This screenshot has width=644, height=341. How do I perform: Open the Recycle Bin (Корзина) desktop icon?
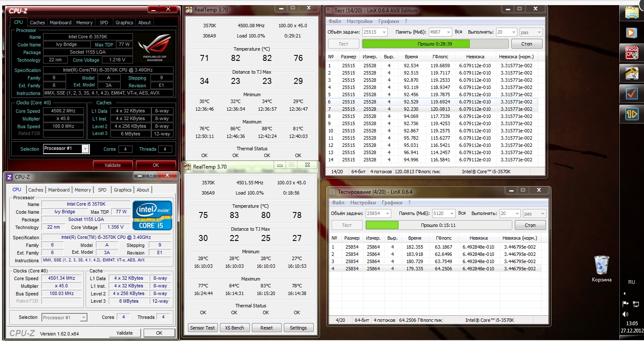(601, 269)
